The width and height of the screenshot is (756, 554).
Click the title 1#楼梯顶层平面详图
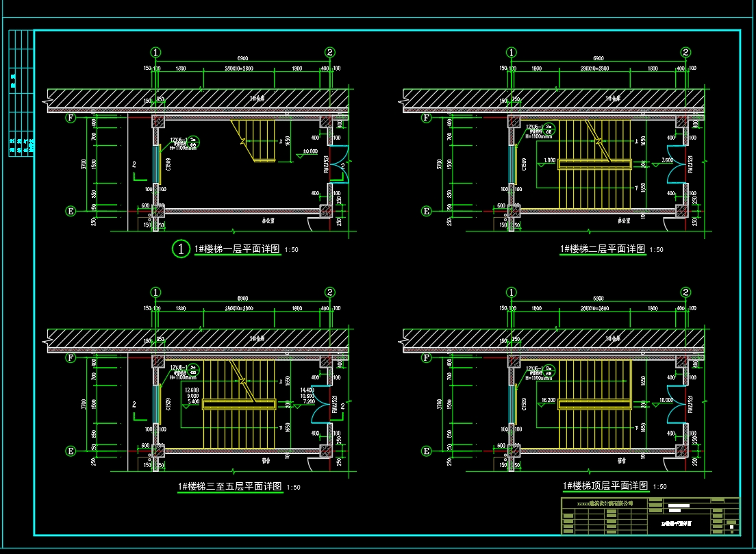[x=605, y=486]
